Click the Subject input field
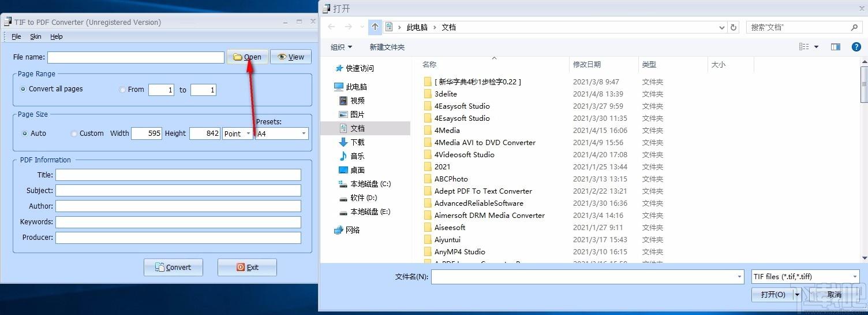The image size is (868, 315). pyautogui.click(x=178, y=190)
